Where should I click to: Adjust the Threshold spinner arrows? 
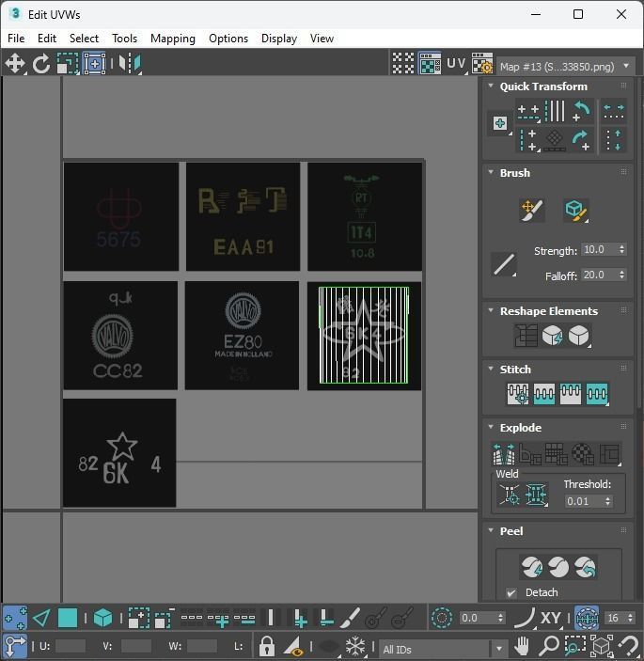(607, 501)
